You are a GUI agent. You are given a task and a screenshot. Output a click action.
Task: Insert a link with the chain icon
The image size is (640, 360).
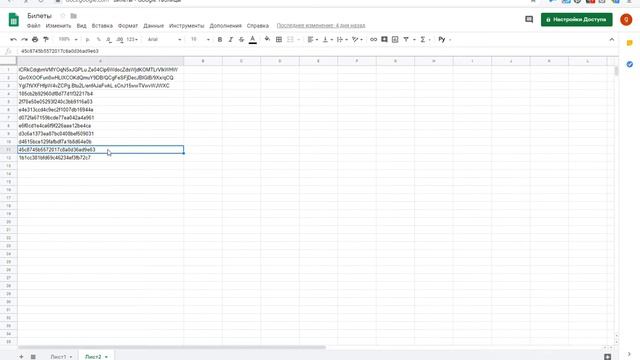(x=373, y=40)
